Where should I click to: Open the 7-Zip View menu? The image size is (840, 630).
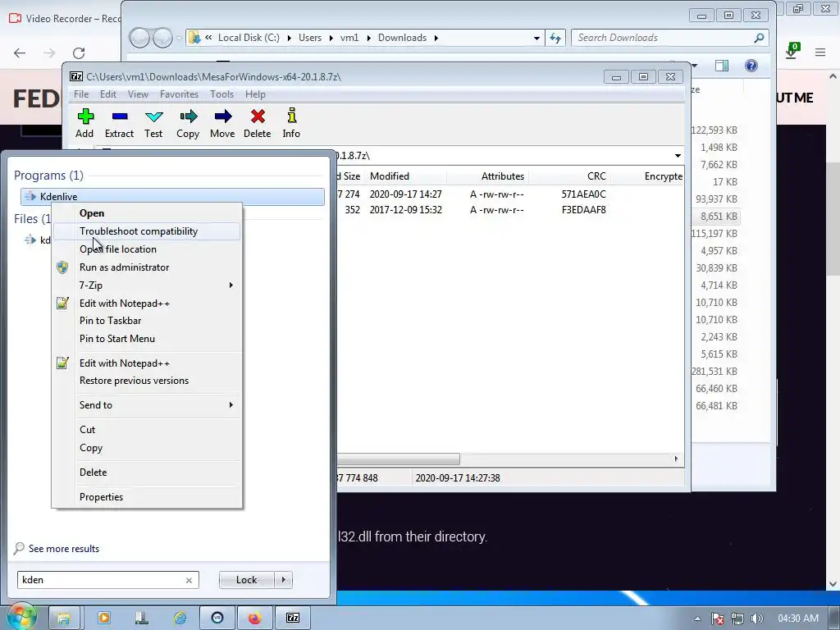138,94
